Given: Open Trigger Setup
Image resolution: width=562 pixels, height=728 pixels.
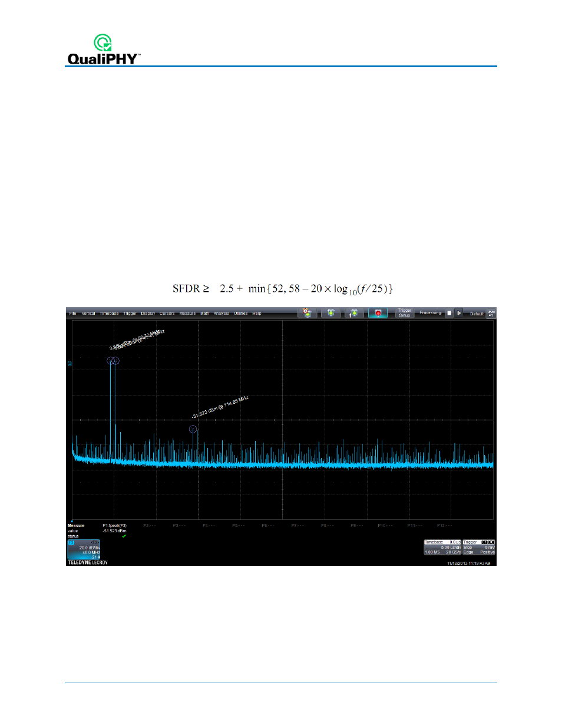Looking at the screenshot, I should pyautogui.click(x=405, y=313).
